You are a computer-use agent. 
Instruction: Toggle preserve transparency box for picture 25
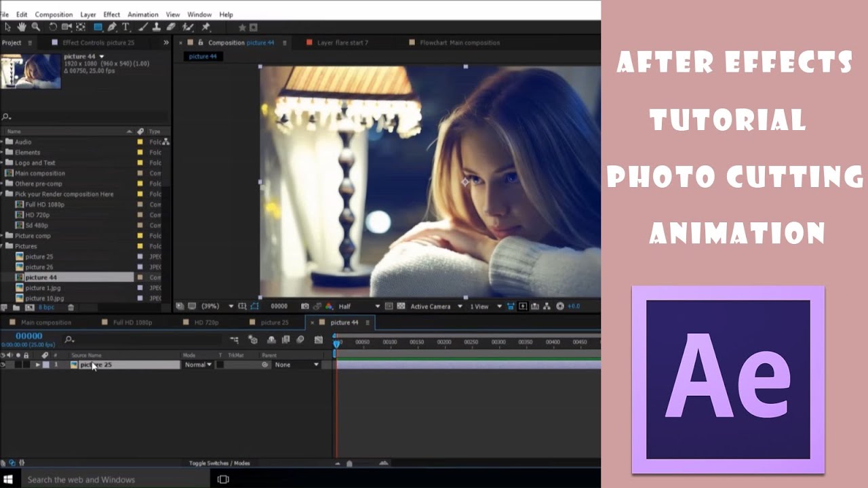click(220, 365)
